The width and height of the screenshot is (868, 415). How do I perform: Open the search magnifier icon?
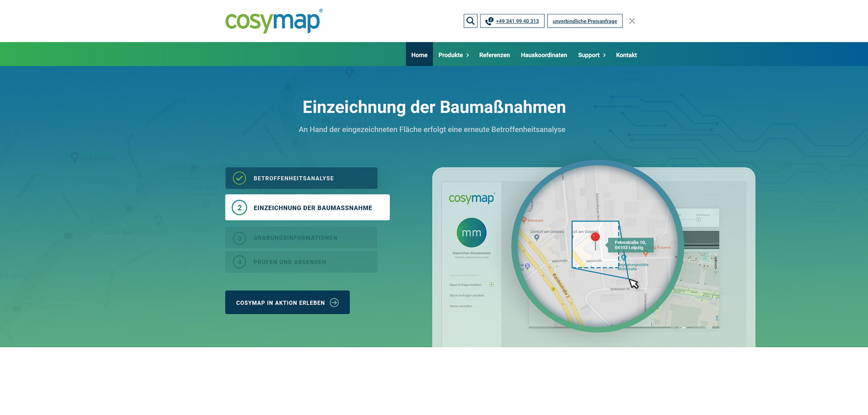470,21
